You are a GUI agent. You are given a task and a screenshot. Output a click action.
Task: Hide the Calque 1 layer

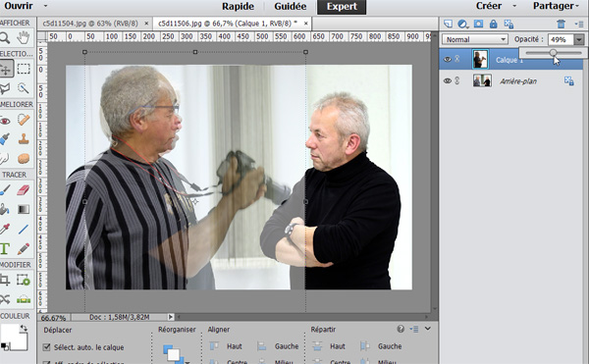click(x=447, y=59)
